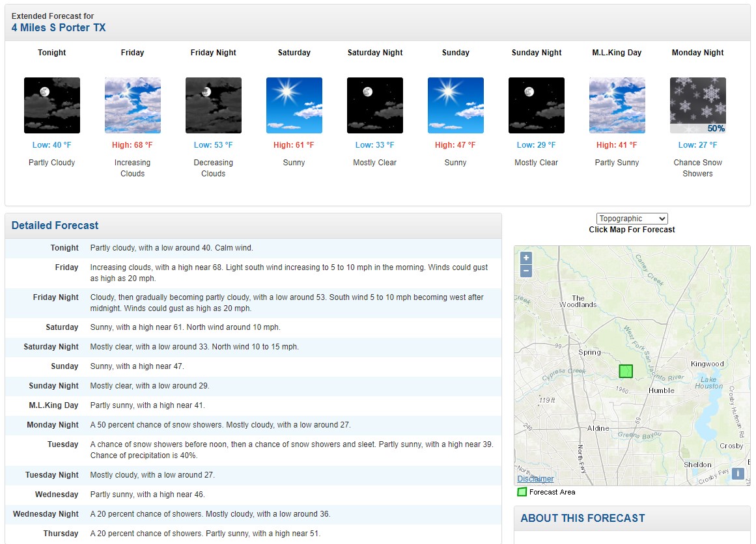Click the Tonight partly cloudy forecast icon

52,105
